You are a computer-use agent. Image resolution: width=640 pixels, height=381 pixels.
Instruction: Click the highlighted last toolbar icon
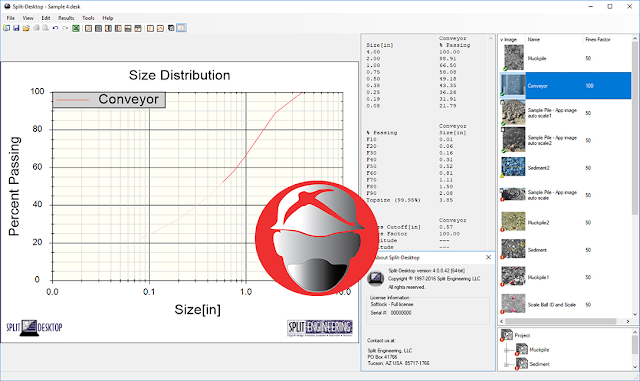click(181, 28)
